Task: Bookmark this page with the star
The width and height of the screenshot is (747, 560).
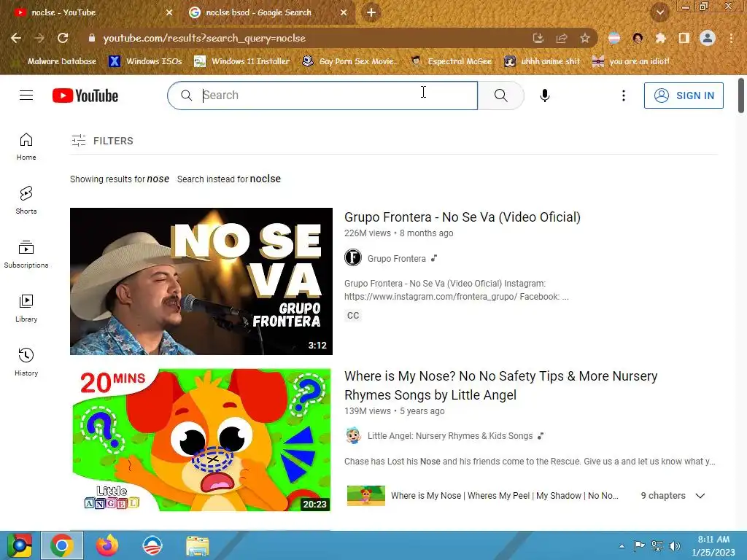Action: tap(585, 38)
